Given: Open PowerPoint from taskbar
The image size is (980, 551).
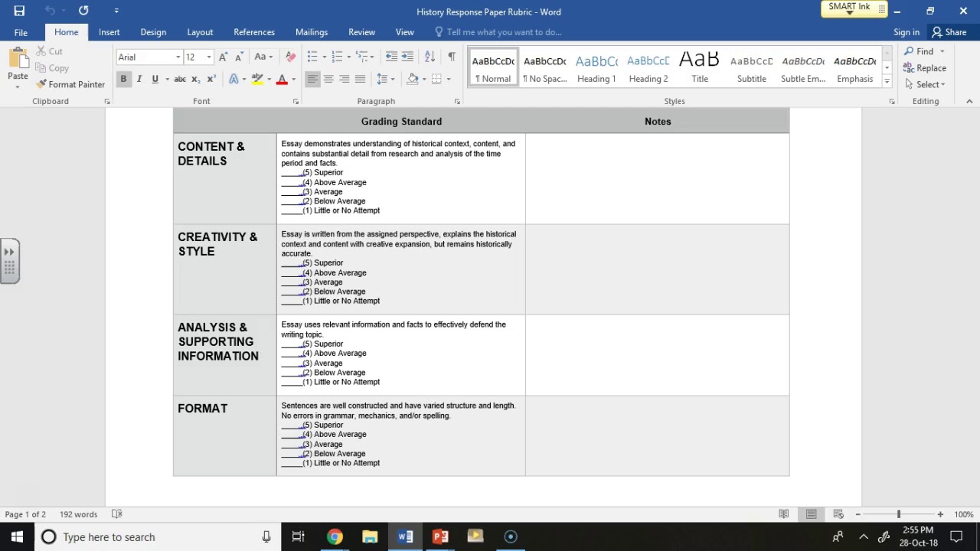Looking at the screenshot, I should coord(440,536).
